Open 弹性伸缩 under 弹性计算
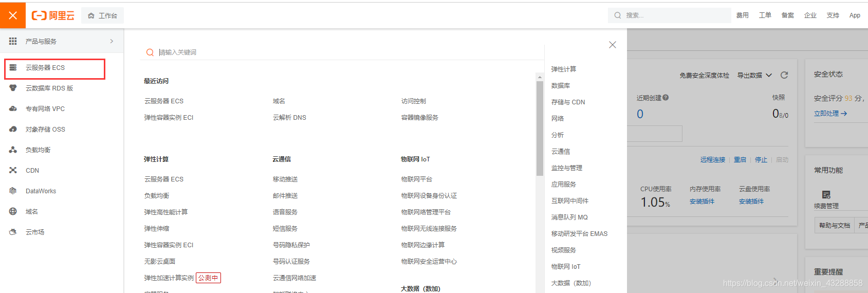 [157, 229]
